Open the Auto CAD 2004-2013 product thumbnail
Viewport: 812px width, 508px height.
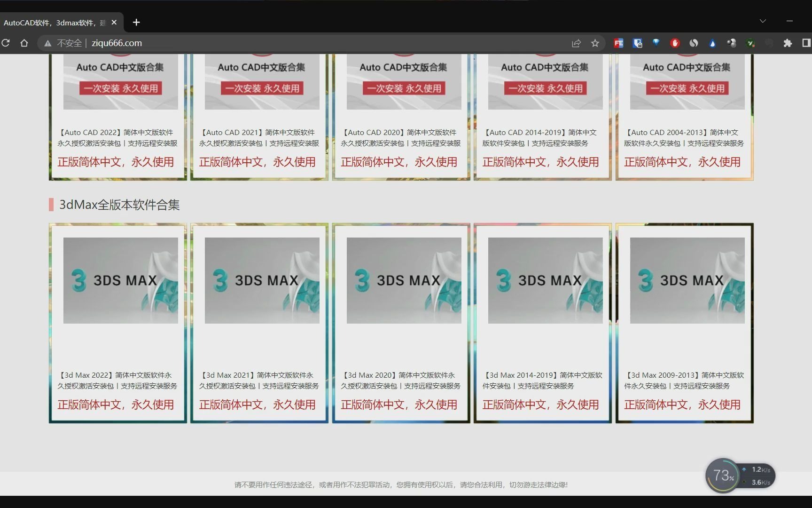[687, 81]
